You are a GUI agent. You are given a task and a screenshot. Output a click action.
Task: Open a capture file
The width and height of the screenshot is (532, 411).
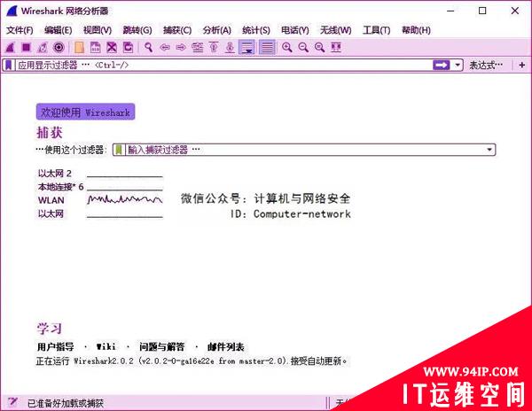point(79,48)
